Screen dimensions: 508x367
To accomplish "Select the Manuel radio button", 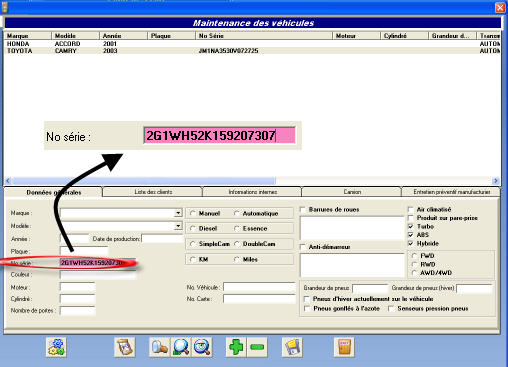I will [x=193, y=213].
